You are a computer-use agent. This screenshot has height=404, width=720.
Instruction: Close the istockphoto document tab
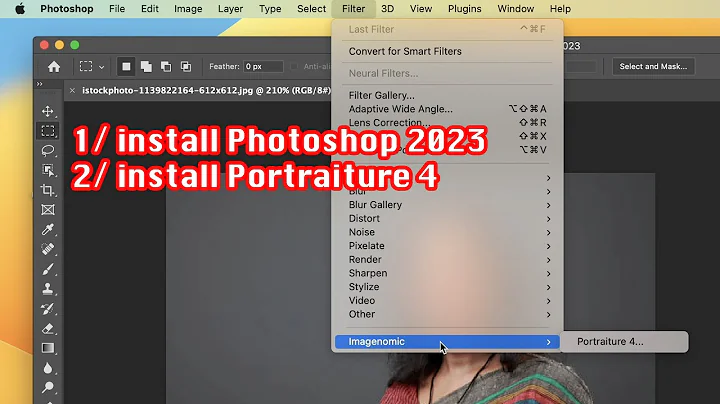coord(72,90)
